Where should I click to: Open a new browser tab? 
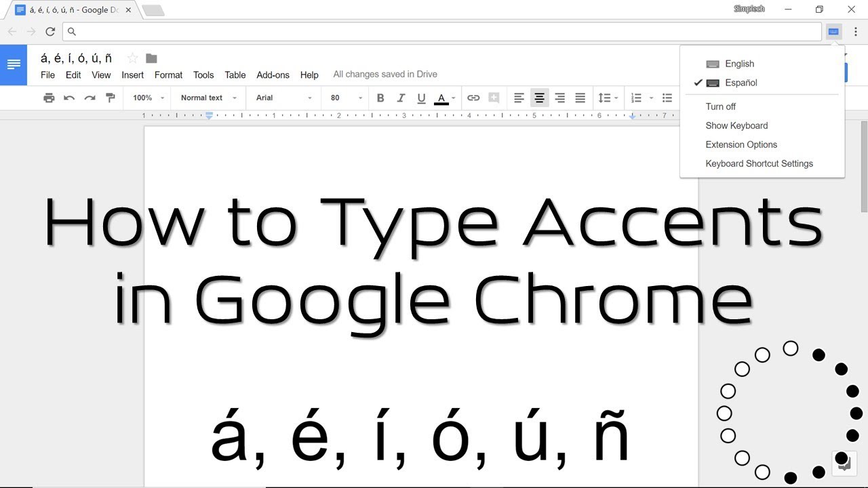[153, 10]
